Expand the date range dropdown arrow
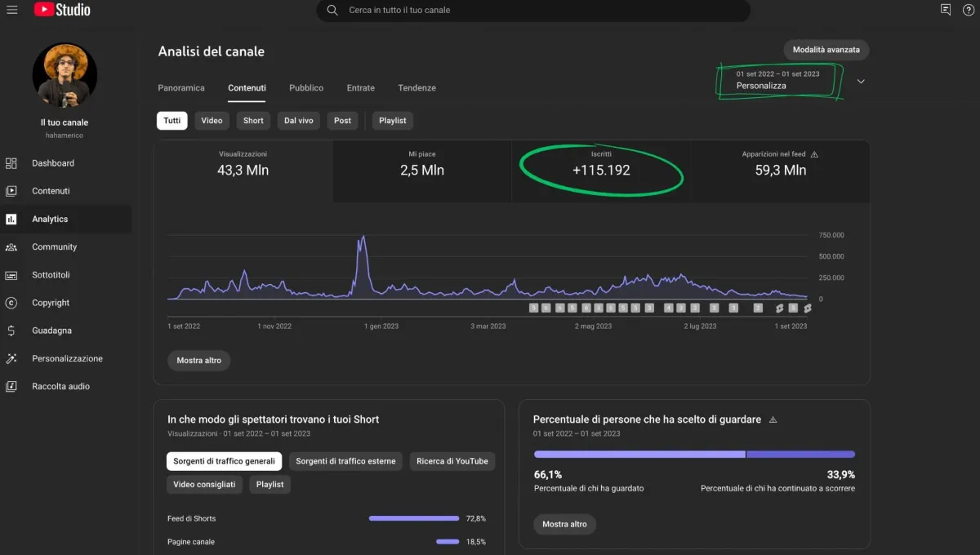980x555 pixels. click(x=861, y=81)
